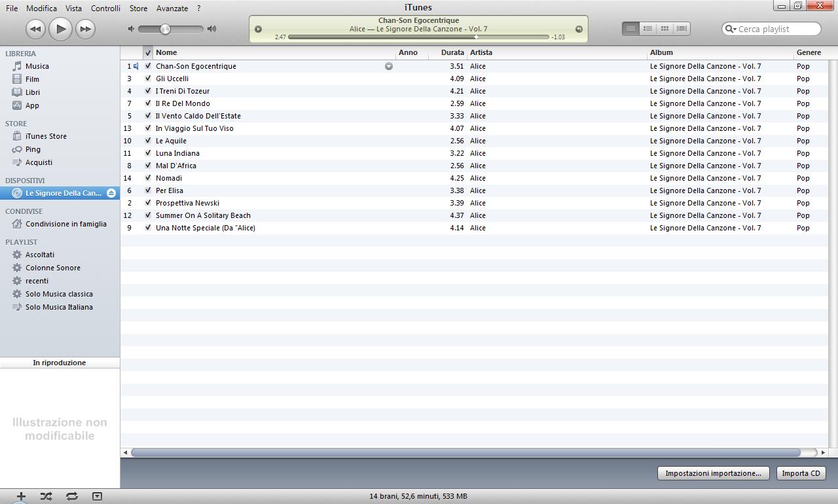This screenshot has height=504, width=838.
Task: Click Importa CD button
Action: pyautogui.click(x=801, y=473)
